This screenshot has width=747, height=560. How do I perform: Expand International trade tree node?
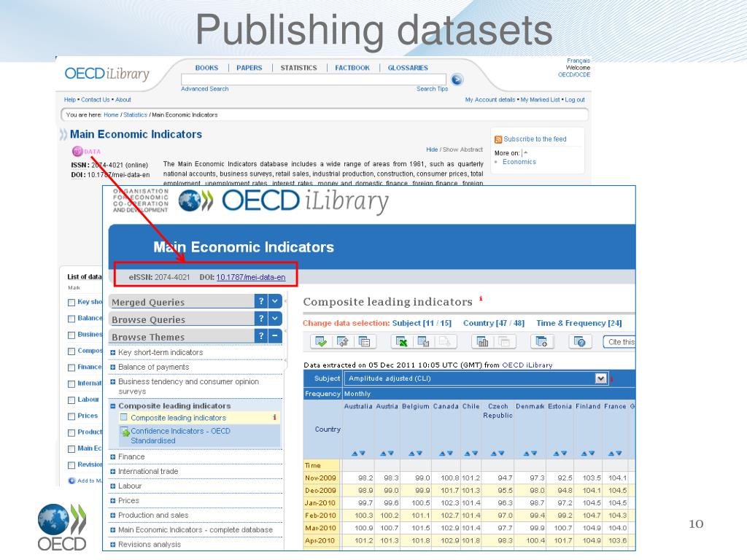[x=113, y=472]
